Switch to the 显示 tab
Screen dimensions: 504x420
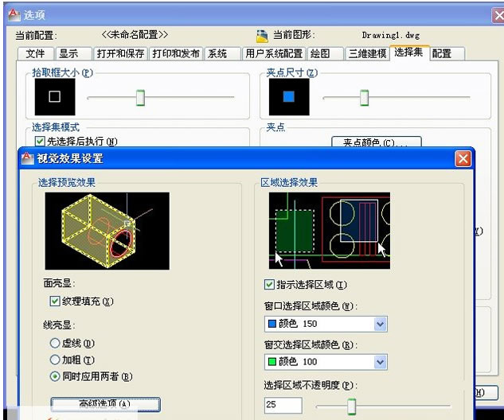(69, 53)
